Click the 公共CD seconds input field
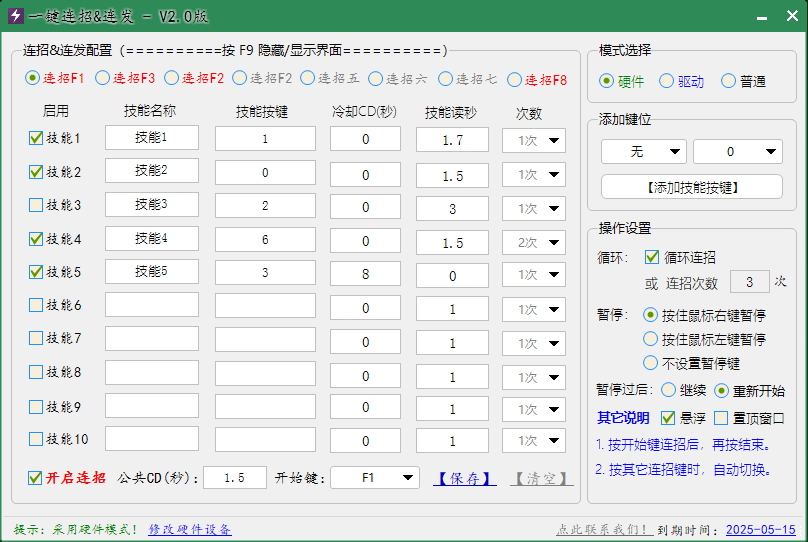 point(235,478)
